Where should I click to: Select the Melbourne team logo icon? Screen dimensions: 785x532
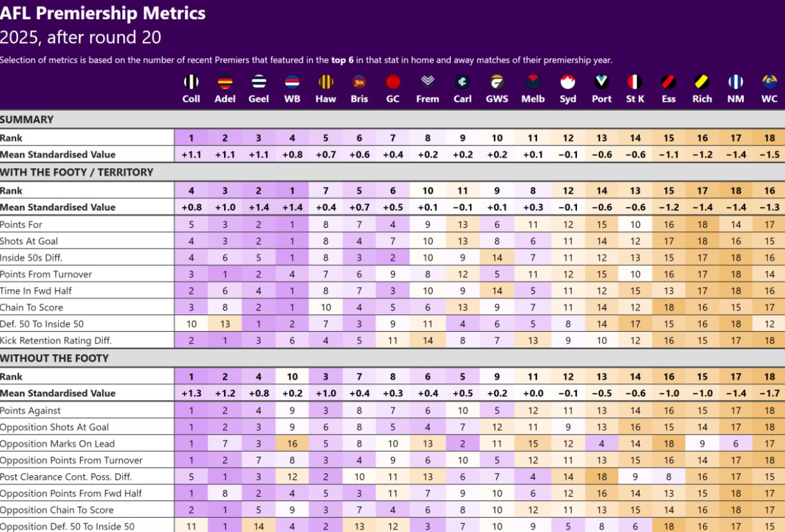(533, 82)
